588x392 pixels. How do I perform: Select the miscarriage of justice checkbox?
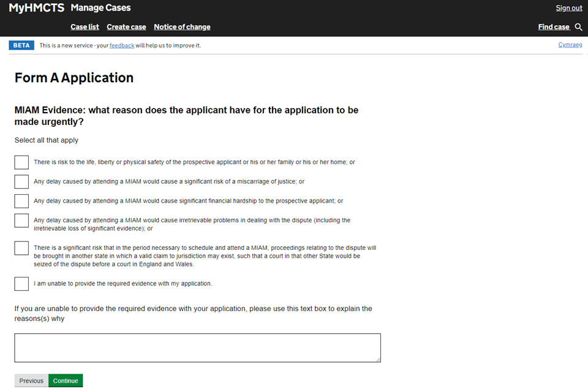(21, 182)
